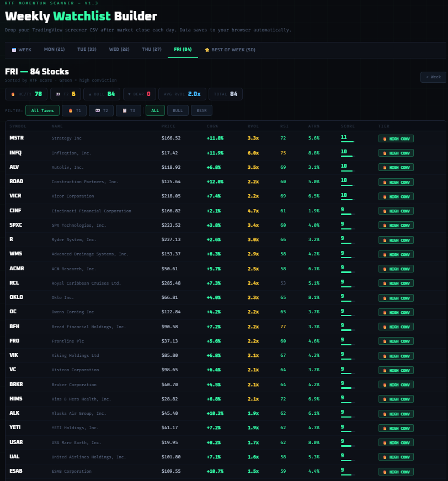
Task: Click the TOTAL 84 stat card
Action: point(226,94)
